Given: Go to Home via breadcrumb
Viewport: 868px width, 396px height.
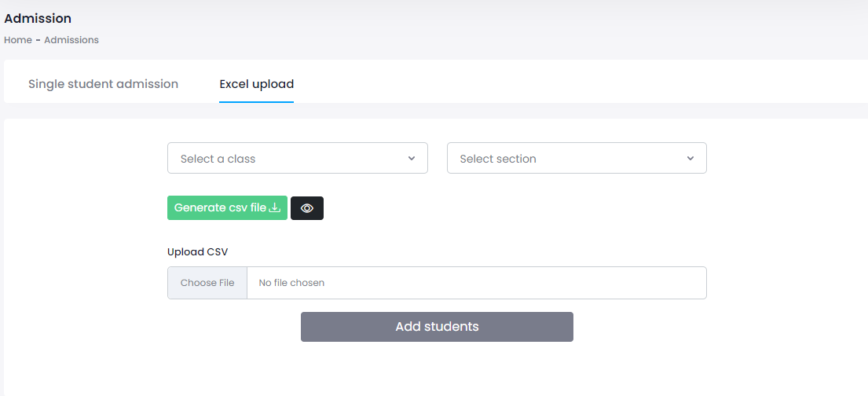Looking at the screenshot, I should pos(17,40).
